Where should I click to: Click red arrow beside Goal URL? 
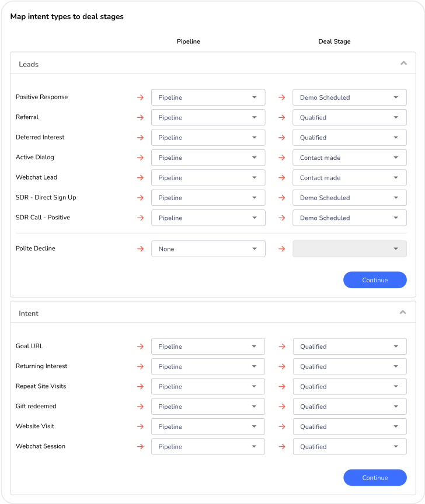pyautogui.click(x=140, y=346)
